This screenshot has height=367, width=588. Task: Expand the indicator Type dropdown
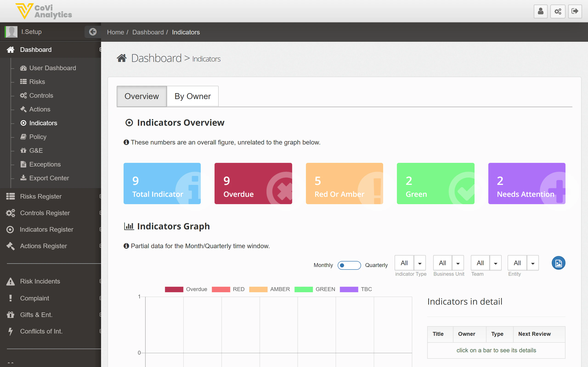[420, 263]
